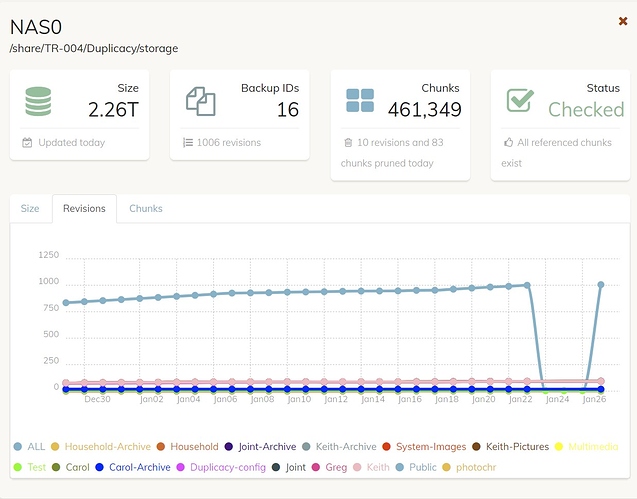Click the Dec30 axis label

[97, 399]
